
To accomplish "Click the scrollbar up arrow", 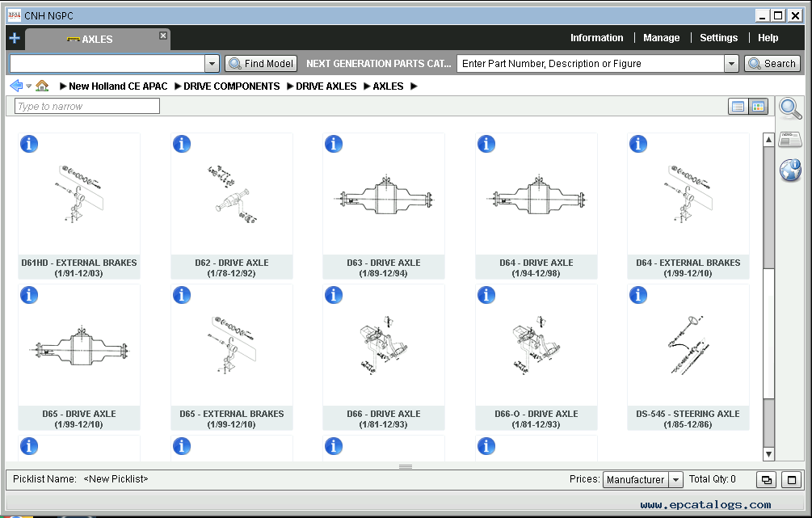I will click(x=768, y=139).
